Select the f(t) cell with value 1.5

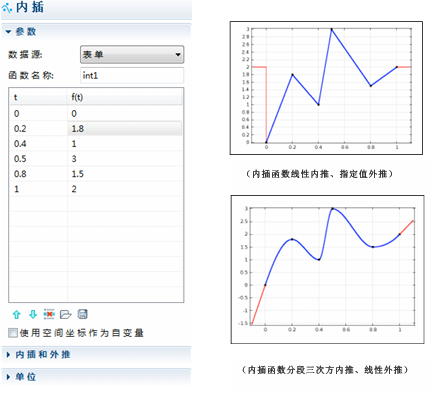(125, 174)
